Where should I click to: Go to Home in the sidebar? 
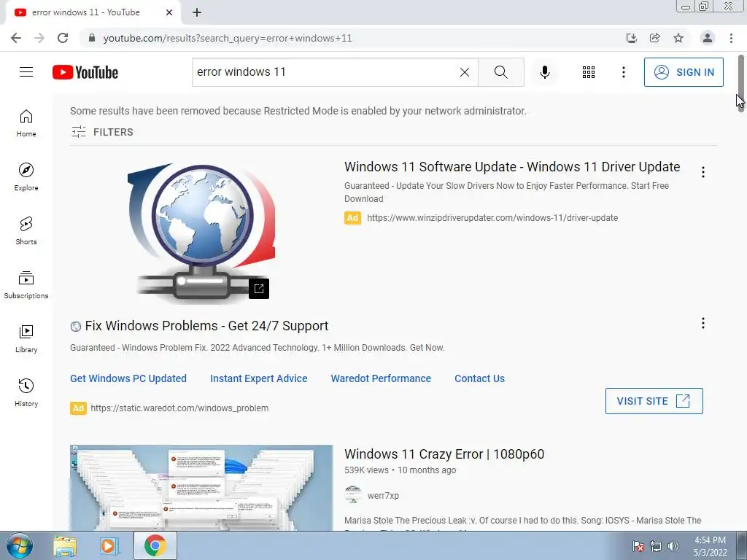point(26,123)
